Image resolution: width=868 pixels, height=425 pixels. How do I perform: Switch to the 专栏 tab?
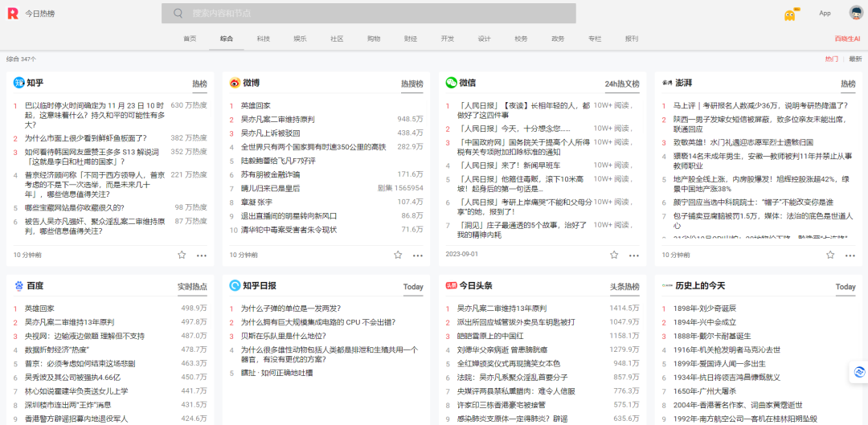[x=595, y=39]
